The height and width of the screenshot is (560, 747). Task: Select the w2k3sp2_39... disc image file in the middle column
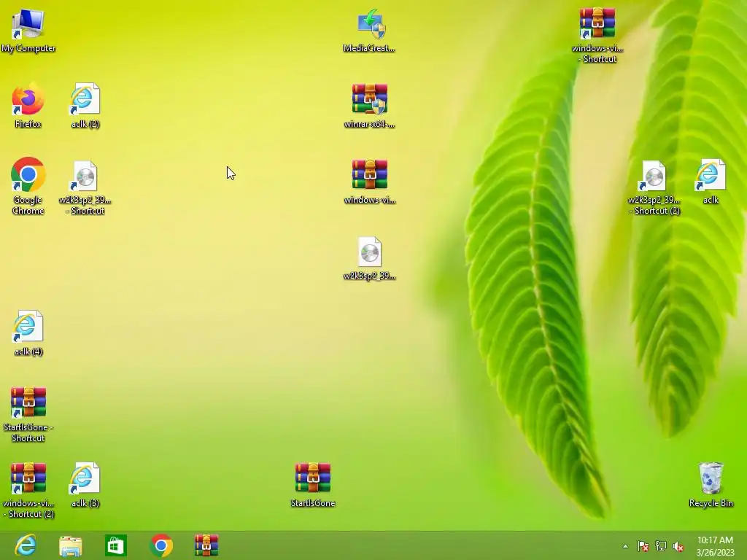point(369,258)
